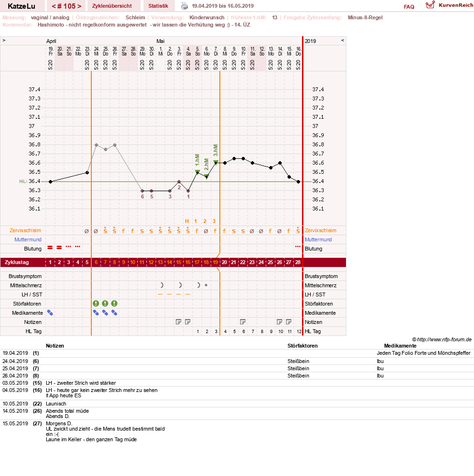Image resolution: width=474 pixels, height=476 pixels.
Task: Open the note icon on cycle day 22
Action: pyautogui.click(x=243, y=322)
